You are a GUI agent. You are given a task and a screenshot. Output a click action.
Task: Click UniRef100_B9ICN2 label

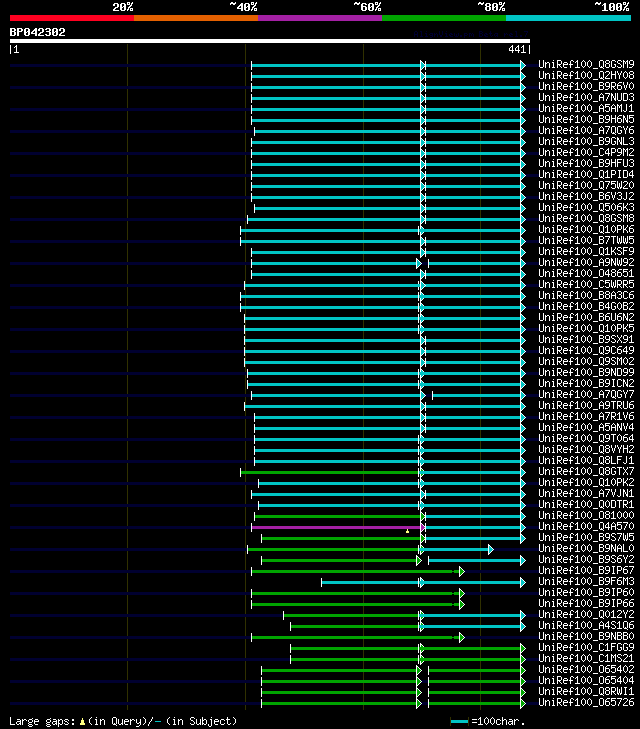click(x=586, y=384)
